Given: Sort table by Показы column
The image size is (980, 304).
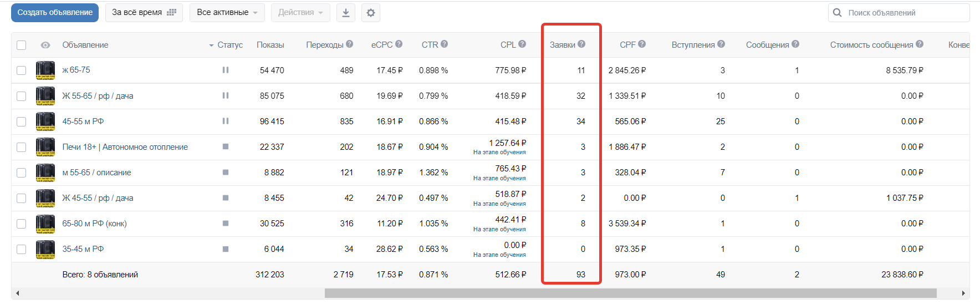Looking at the screenshot, I should (270, 45).
